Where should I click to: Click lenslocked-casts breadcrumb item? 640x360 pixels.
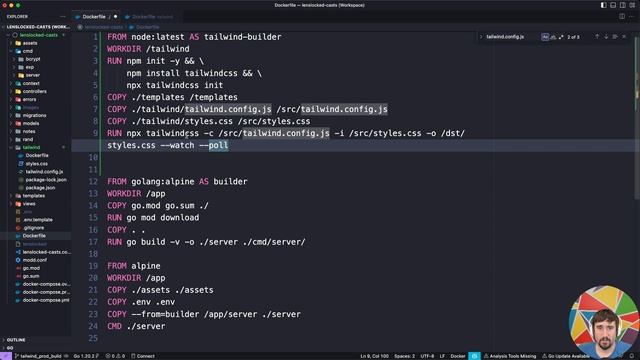(103, 27)
